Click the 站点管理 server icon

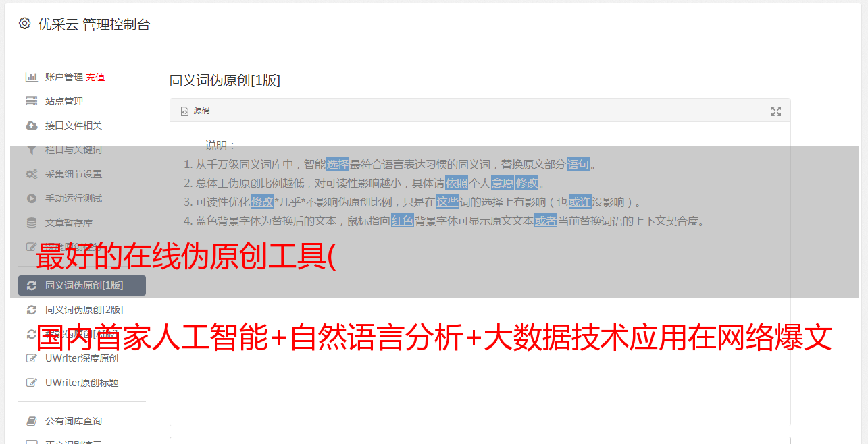[31, 101]
